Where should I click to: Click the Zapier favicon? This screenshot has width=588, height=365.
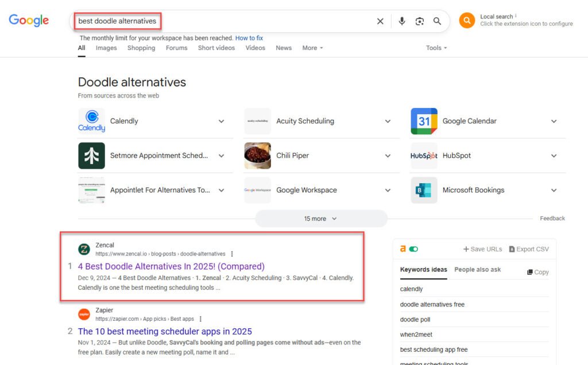[x=84, y=314]
